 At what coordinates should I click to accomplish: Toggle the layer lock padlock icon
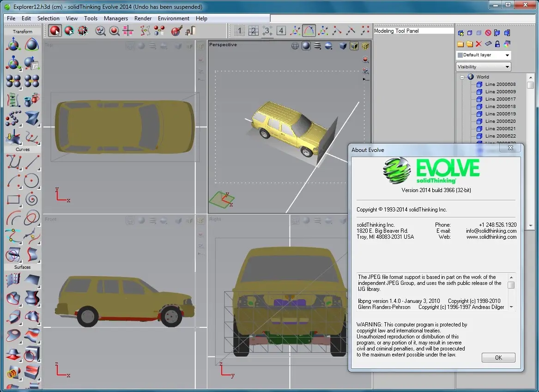click(497, 43)
